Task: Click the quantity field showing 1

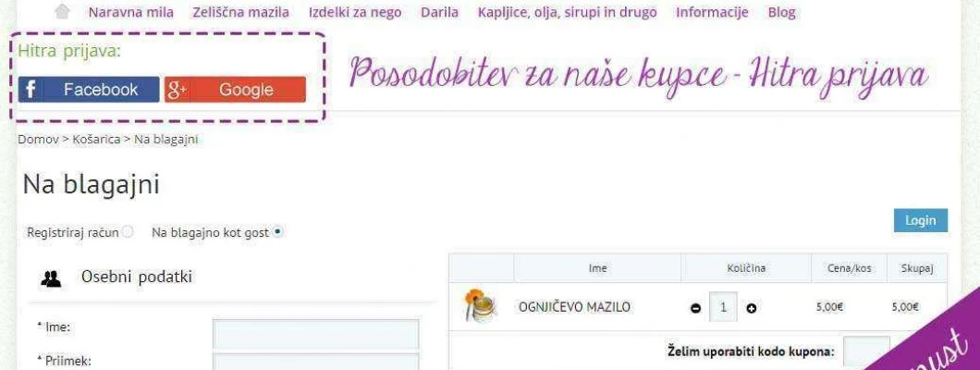Action: [723, 307]
